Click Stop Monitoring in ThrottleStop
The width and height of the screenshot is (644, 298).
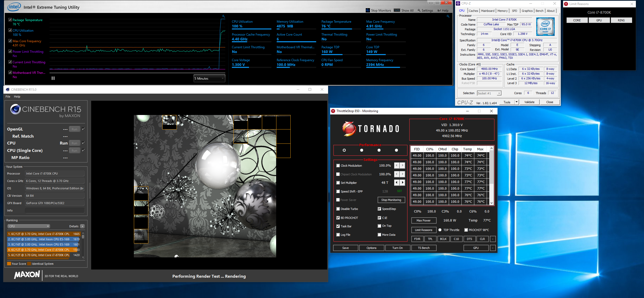[391, 200]
